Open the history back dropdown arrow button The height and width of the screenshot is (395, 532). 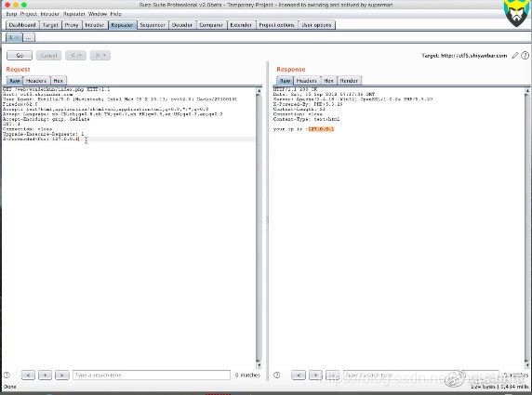75,55
